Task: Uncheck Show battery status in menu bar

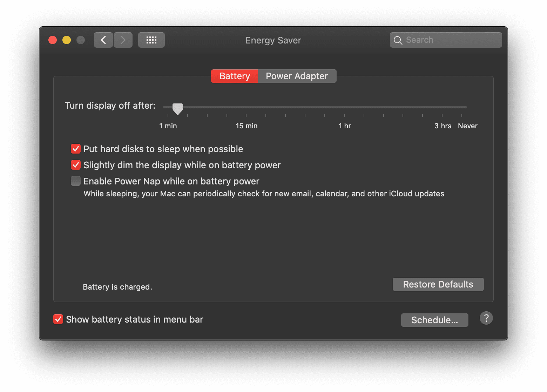Action: coord(58,319)
